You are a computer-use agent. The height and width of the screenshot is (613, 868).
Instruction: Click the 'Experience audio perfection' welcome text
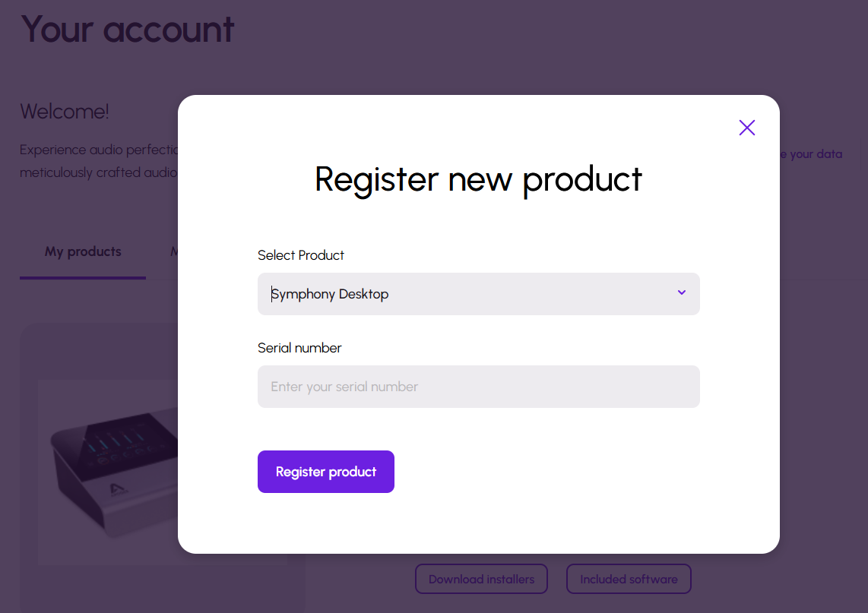(99, 150)
